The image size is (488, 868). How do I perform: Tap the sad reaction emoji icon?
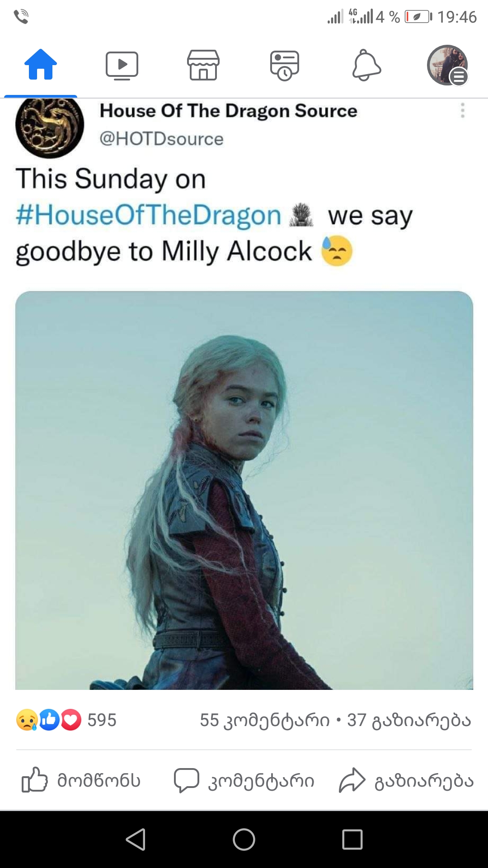click(x=27, y=720)
